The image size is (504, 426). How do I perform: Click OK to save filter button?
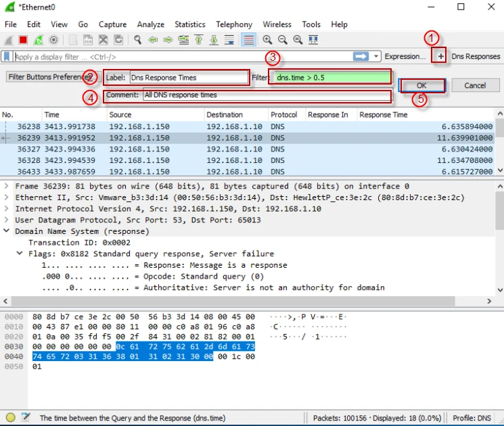pyautogui.click(x=421, y=86)
